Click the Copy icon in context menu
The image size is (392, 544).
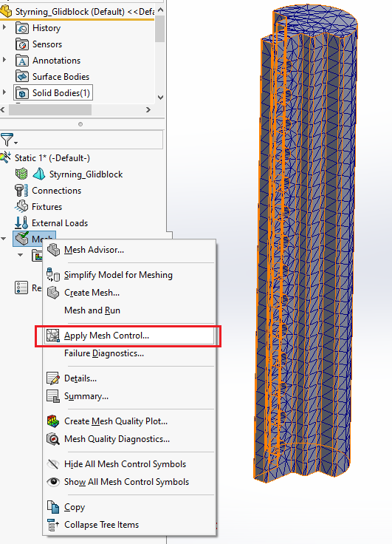click(x=53, y=507)
